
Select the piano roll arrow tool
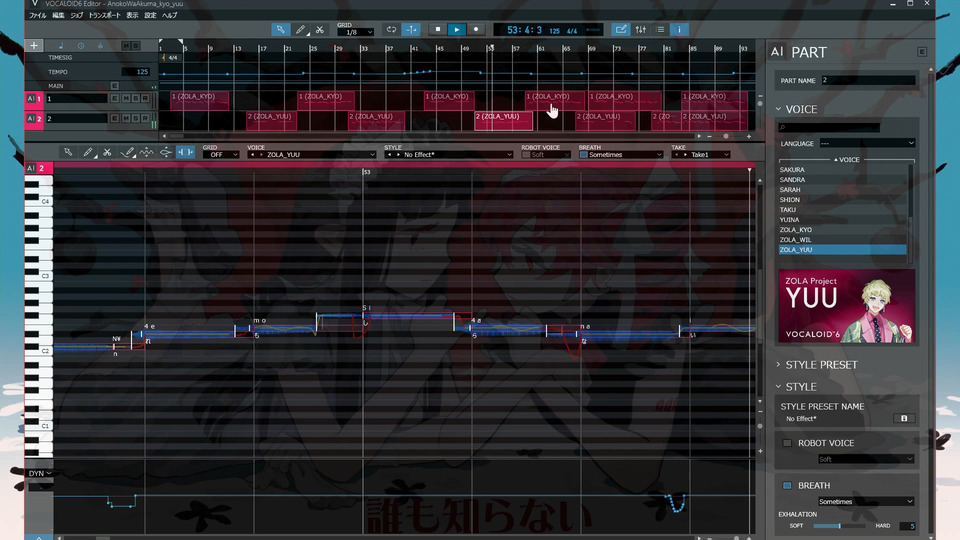click(68, 152)
